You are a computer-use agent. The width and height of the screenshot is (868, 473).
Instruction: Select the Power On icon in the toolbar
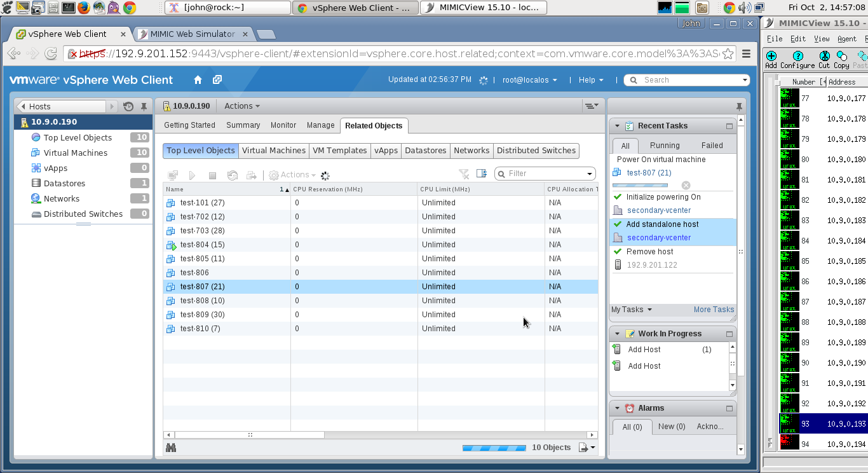tap(193, 175)
